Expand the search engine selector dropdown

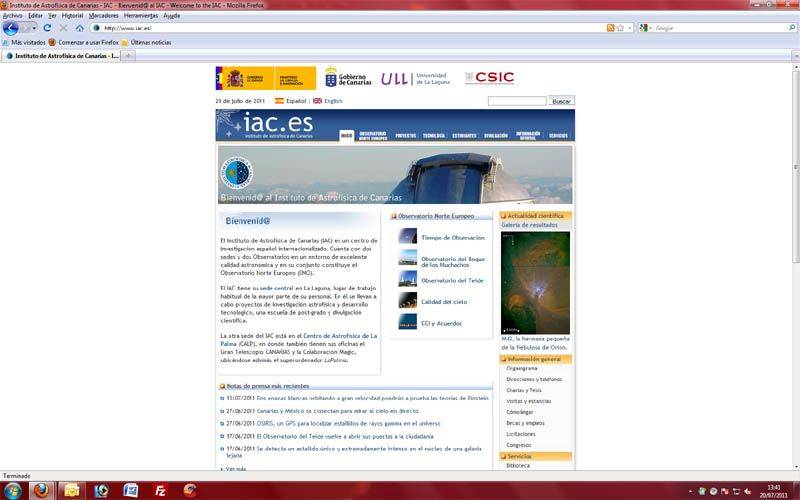point(650,28)
